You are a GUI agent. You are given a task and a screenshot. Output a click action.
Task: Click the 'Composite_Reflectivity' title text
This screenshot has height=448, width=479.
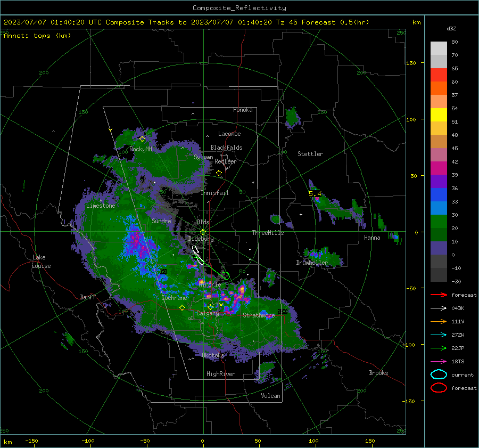pyautogui.click(x=239, y=8)
